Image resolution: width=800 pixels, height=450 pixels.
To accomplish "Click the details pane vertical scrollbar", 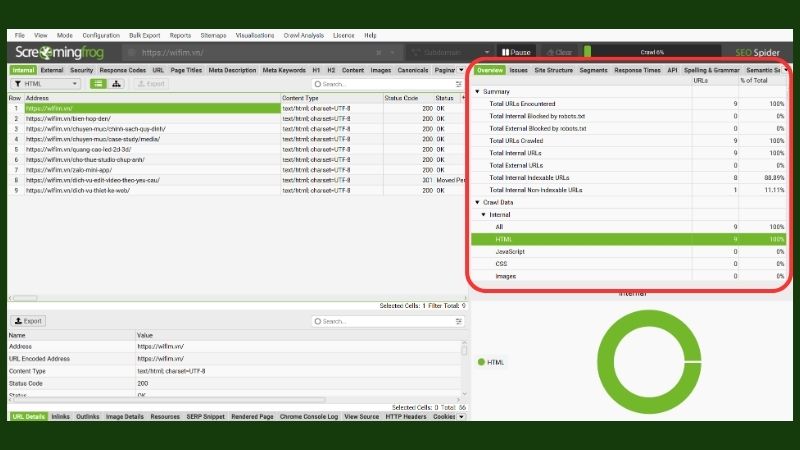I will point(464,349).
